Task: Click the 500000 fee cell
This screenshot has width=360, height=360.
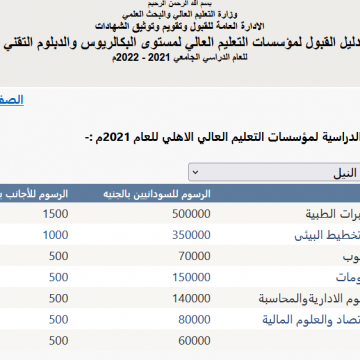Action: click(191, 214)
